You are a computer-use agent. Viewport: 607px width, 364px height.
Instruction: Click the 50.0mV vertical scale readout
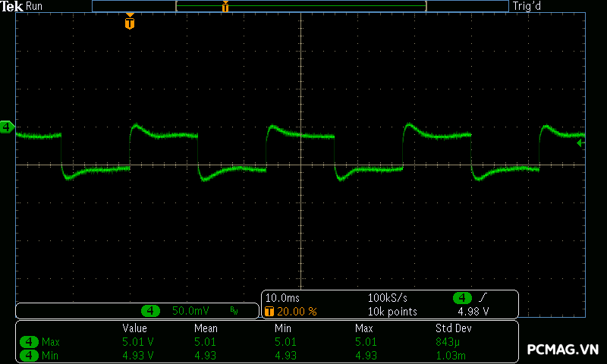pos(190,311)
